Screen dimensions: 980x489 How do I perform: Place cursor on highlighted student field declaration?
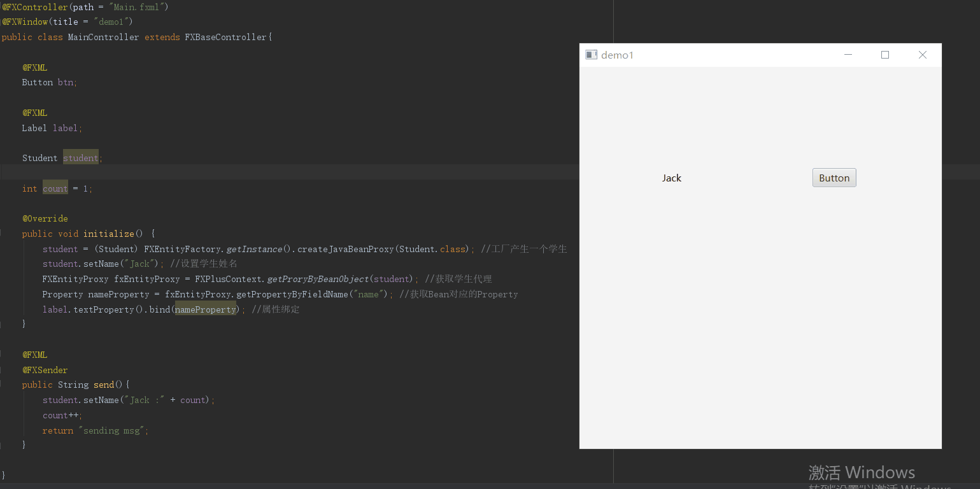pyautogui.click(x=80, y=158)
